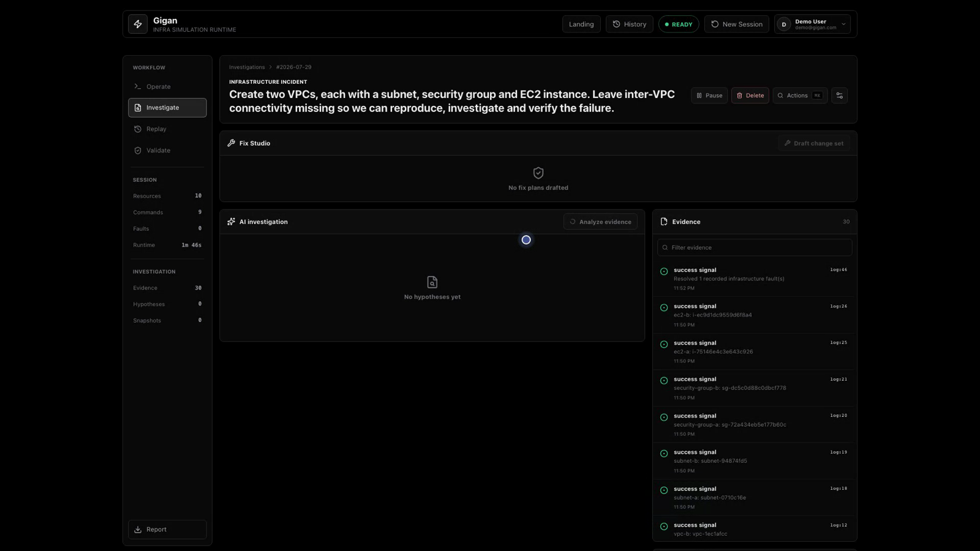Click the No hypotheses document icon
The height and width of the screenshot is (551, 980).
click(x=432, y=282)
